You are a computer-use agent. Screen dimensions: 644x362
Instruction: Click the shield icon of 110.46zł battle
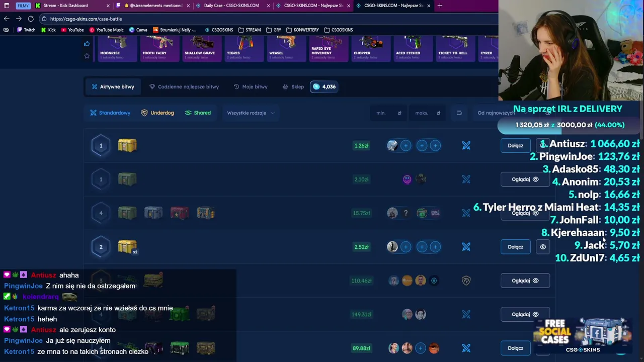pyautogui.click(x=466, y=281)
